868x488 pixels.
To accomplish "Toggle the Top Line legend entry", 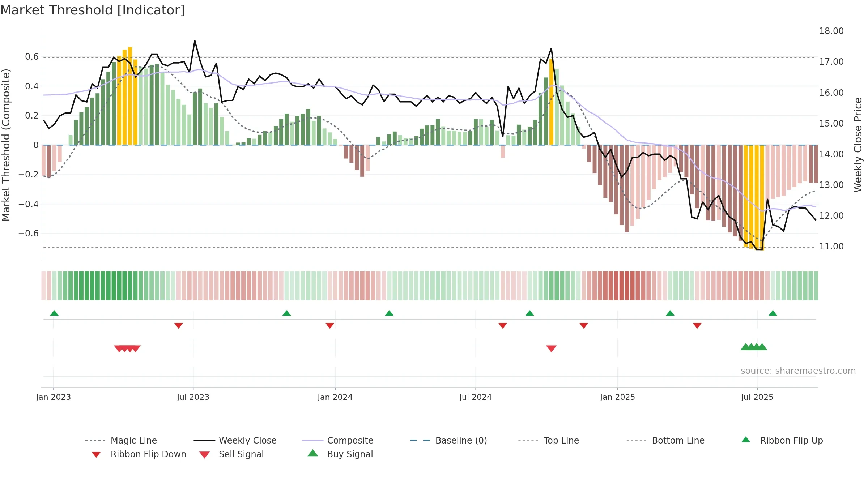I will pyautogui.click(x=548, y=440).
